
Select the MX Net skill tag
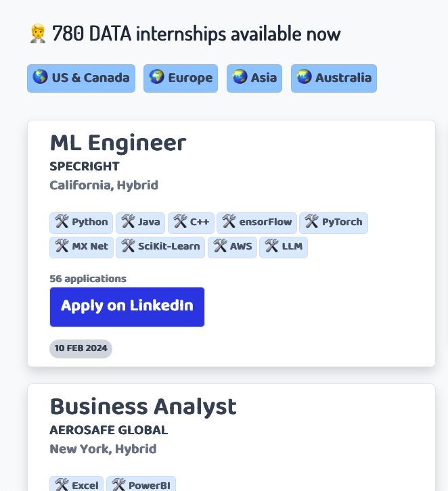point(81,248)
